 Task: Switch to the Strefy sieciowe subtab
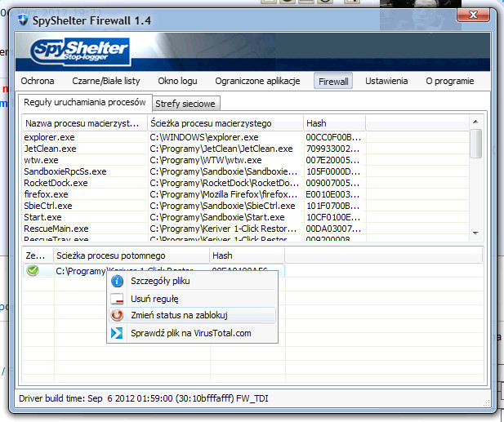coord(185,104)
